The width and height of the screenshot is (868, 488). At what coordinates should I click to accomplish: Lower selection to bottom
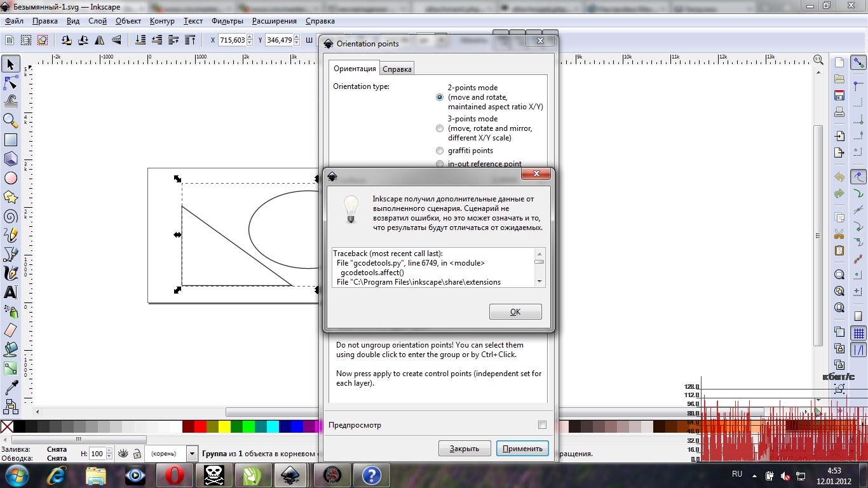point(140,40)
